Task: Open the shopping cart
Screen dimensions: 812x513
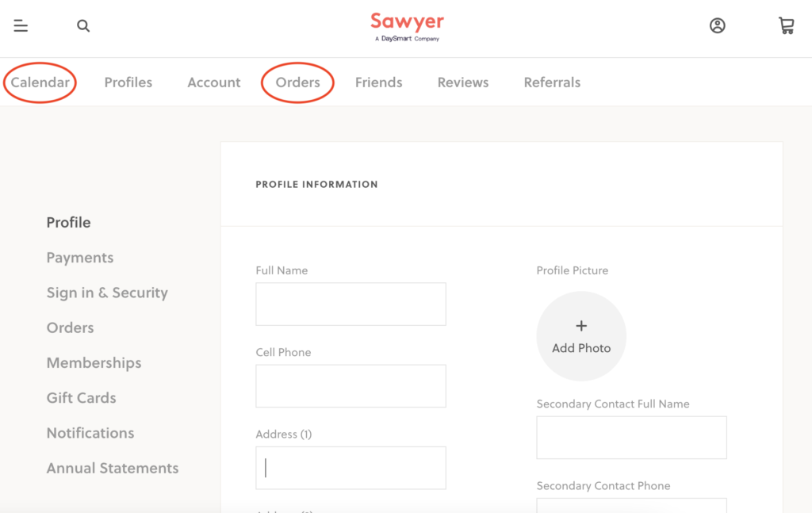Action: tap(786, 26)
